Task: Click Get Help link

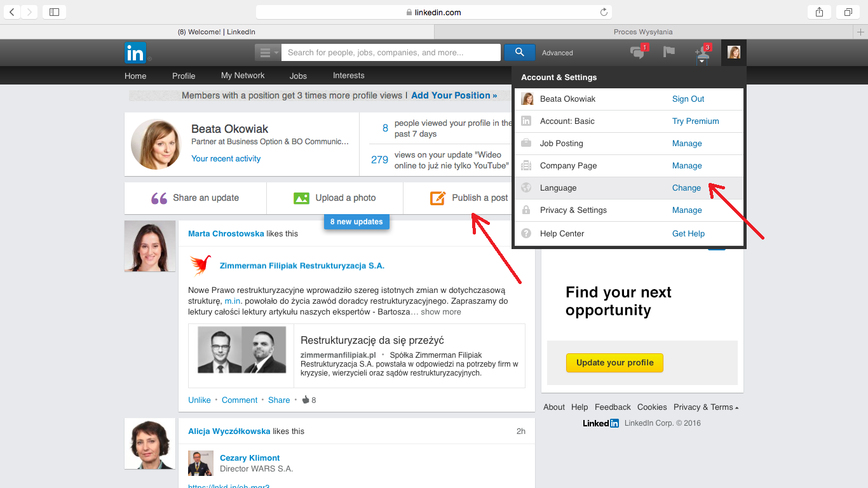Action: tap(688, 234)
